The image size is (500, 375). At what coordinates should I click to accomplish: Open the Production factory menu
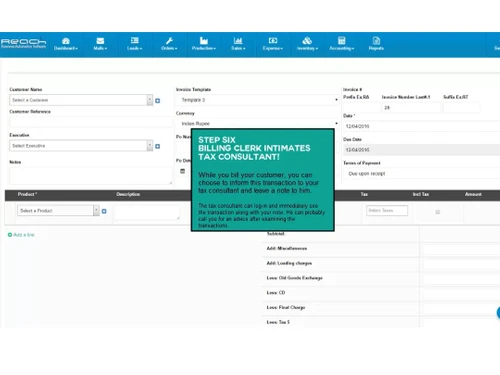click(x=204, y=44)
